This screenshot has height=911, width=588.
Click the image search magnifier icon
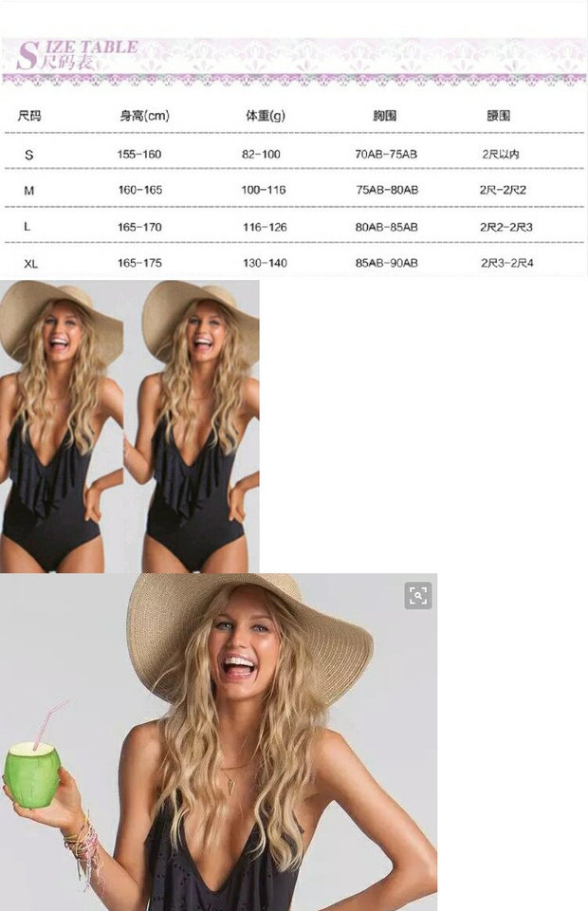coord(418,596)
